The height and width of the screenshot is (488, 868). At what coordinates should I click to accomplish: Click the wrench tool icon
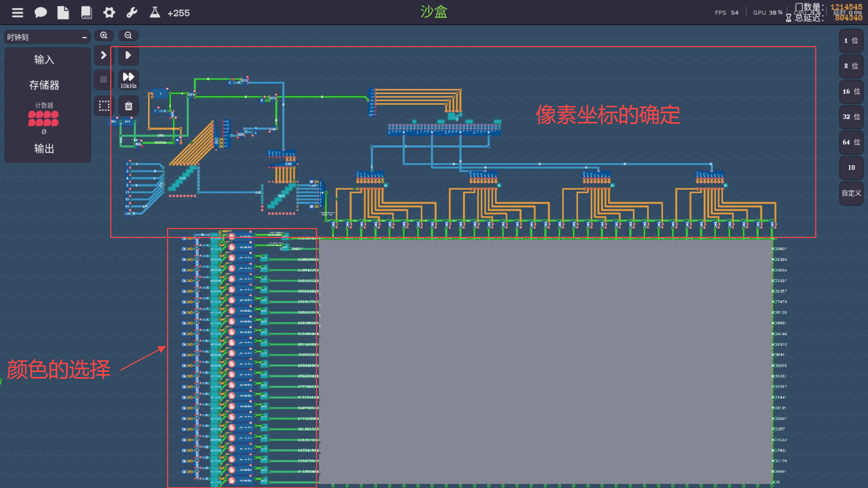pyautogui.click(x=132, y=13)
